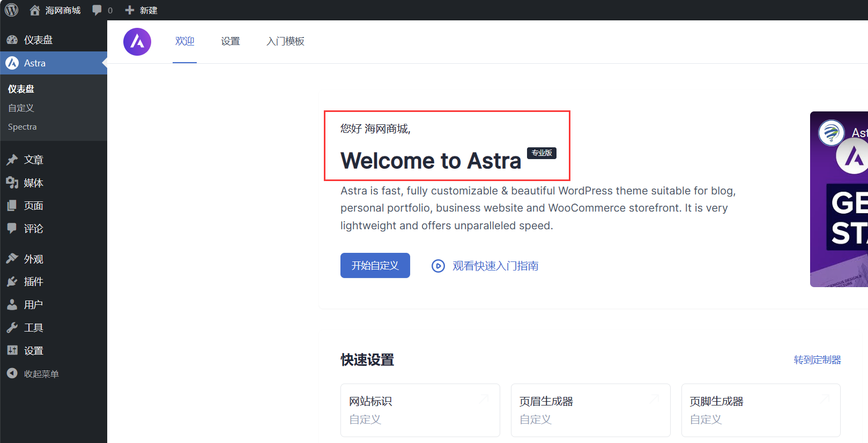Viewport: 868px width, 443px height.
Task: Open the 评论 comments sidebar menu
Action: [x=54, y=229]
